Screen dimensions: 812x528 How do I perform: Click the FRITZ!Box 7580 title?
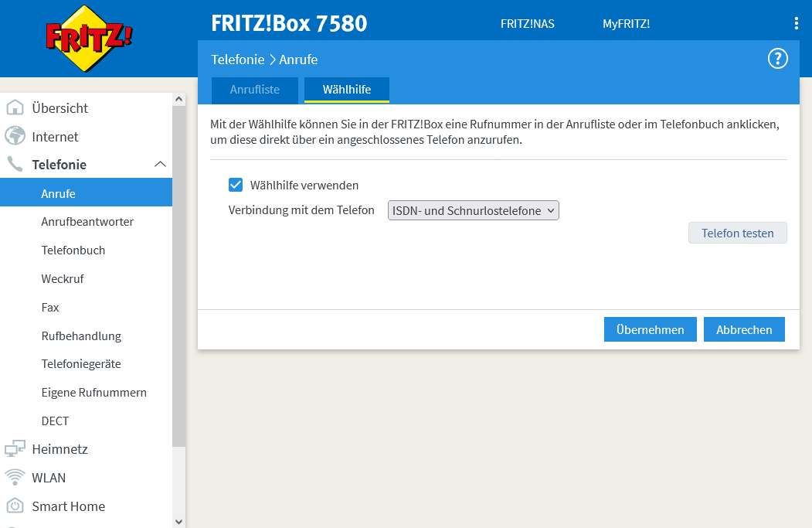pos(289,23)
